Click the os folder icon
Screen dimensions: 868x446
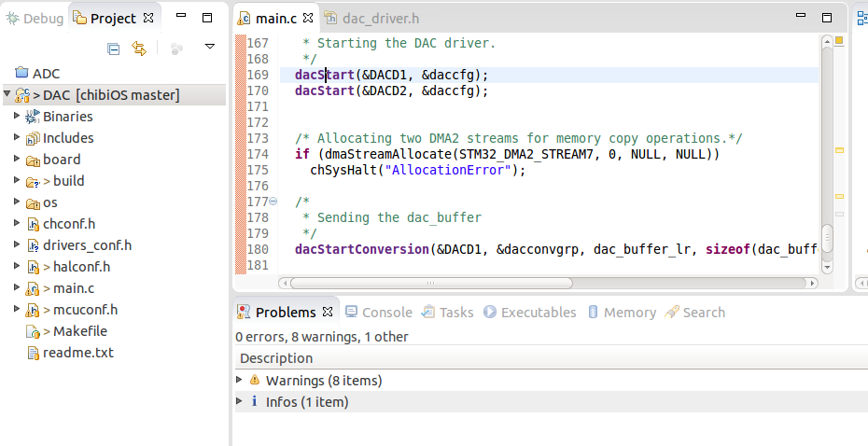click(x=33, y=203)
